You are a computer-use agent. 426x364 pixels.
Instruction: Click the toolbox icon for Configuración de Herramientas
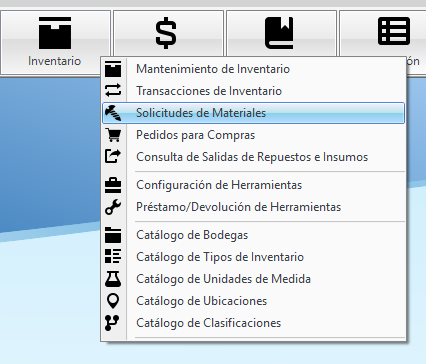click(x=113, y=185)
